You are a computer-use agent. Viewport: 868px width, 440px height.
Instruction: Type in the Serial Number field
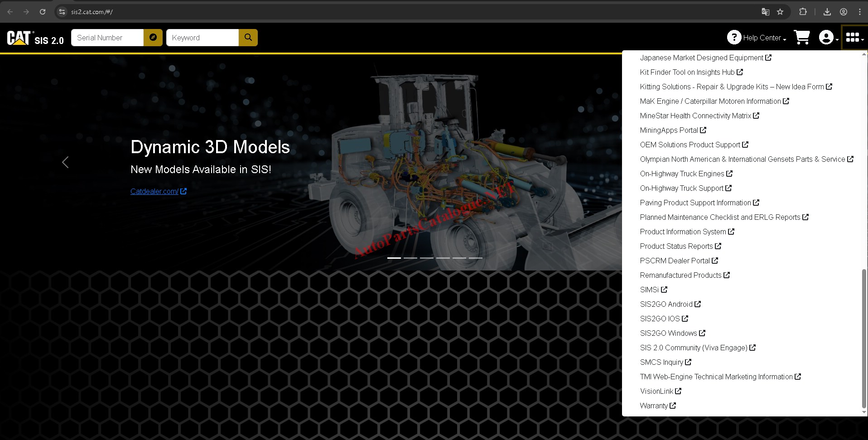pos(107,38)
